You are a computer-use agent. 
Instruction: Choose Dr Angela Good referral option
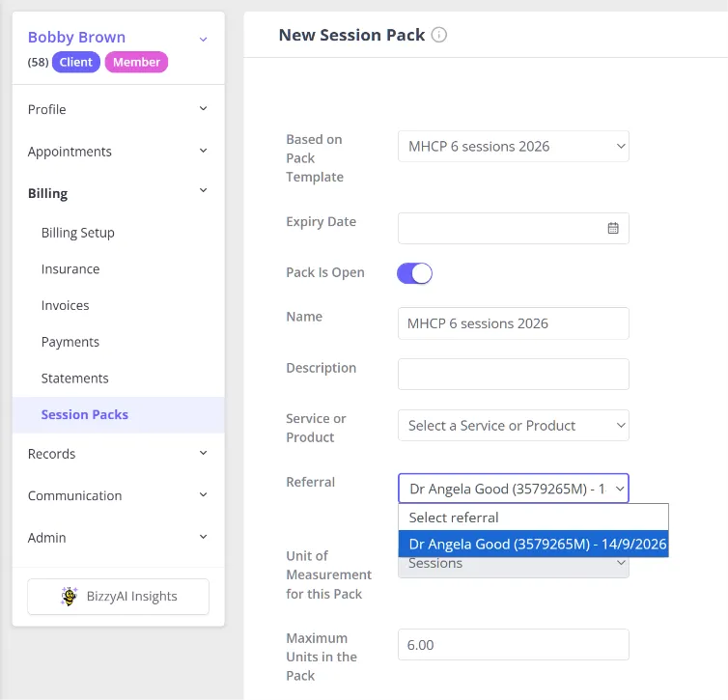[533, 544]
